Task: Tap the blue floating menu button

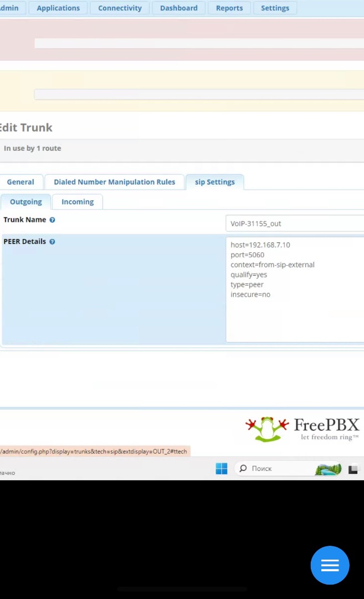Action: point(330,565)
